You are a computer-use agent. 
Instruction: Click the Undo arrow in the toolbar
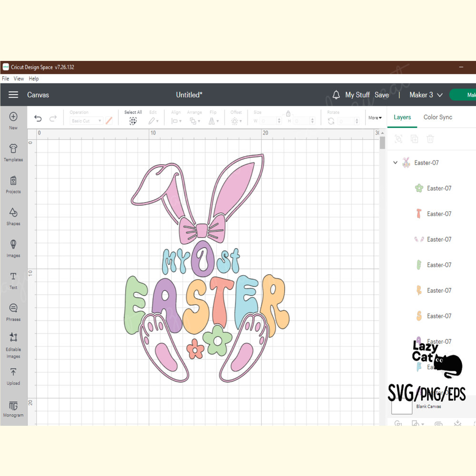coord(38,118)
